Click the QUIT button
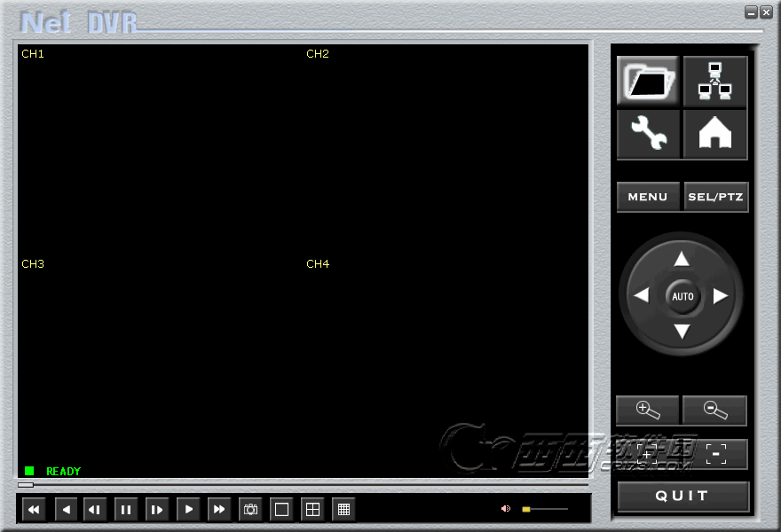781x532 pixels. pos(682,496)
